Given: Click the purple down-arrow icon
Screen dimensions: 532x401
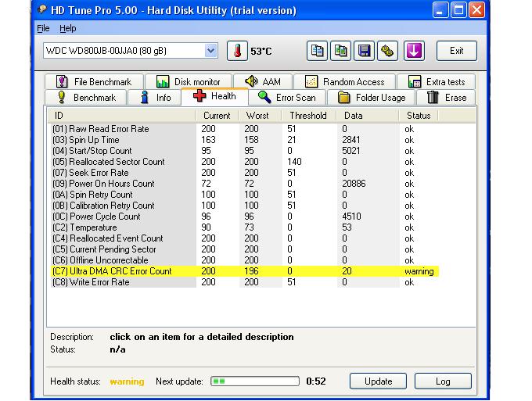Looking at the screenshot, I should (414, 51).
